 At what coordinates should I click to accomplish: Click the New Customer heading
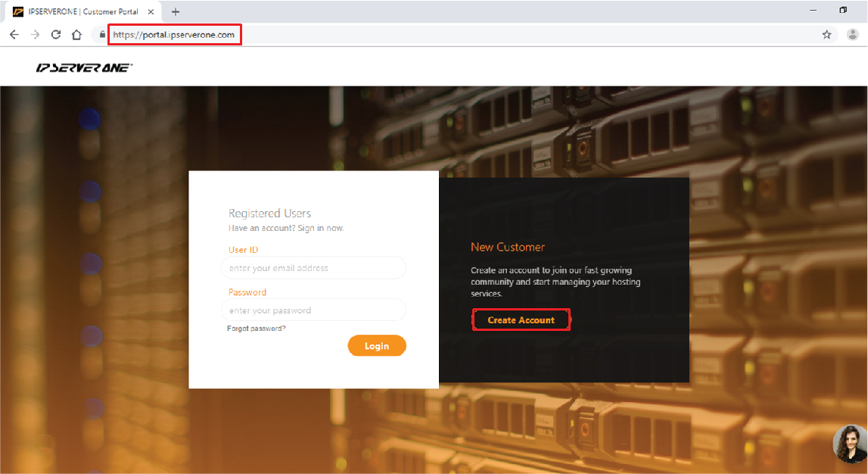tap(508, 247)
